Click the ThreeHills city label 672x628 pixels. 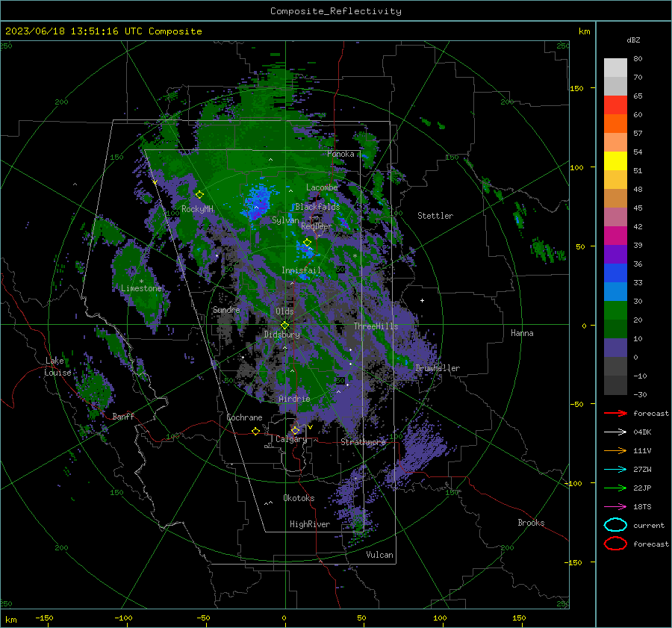pyautogui.click(x=376, y=326)
